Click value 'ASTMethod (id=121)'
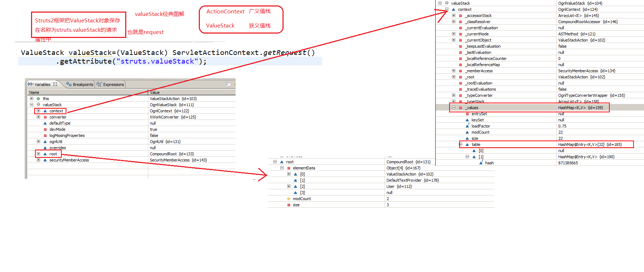644x272 pixels. tap(577, 34)
